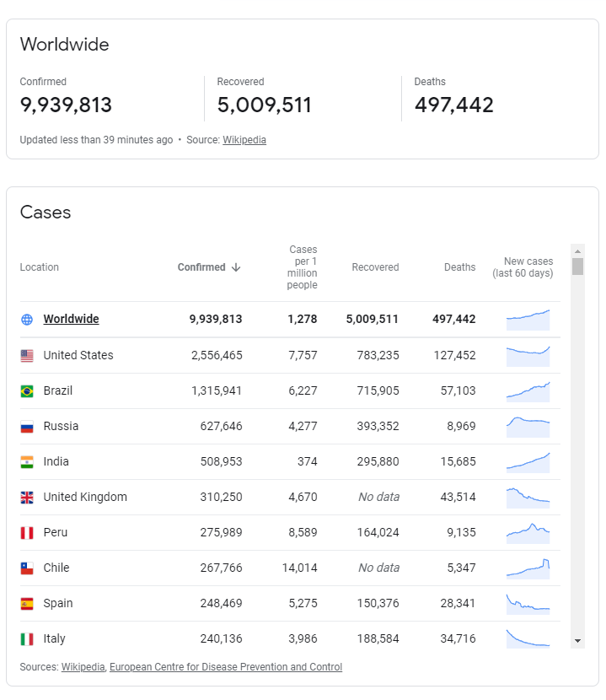The height and width of the screenshot is (700, 606).
Task: Open the underlined Worldwide row link
Action: [x=71, y=320]
